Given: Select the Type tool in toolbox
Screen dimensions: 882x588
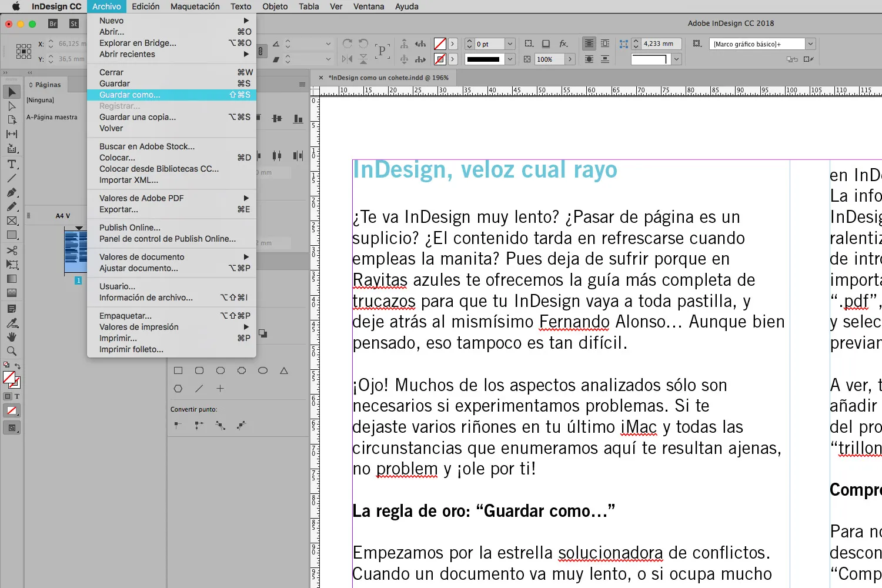Looking at the screenshot, I should coord(12,164).
